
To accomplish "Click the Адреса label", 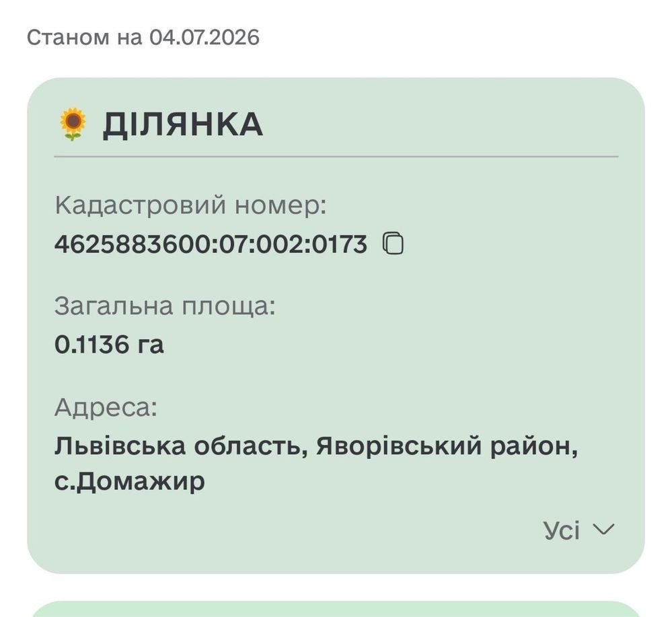I will [x=106, y=407].
